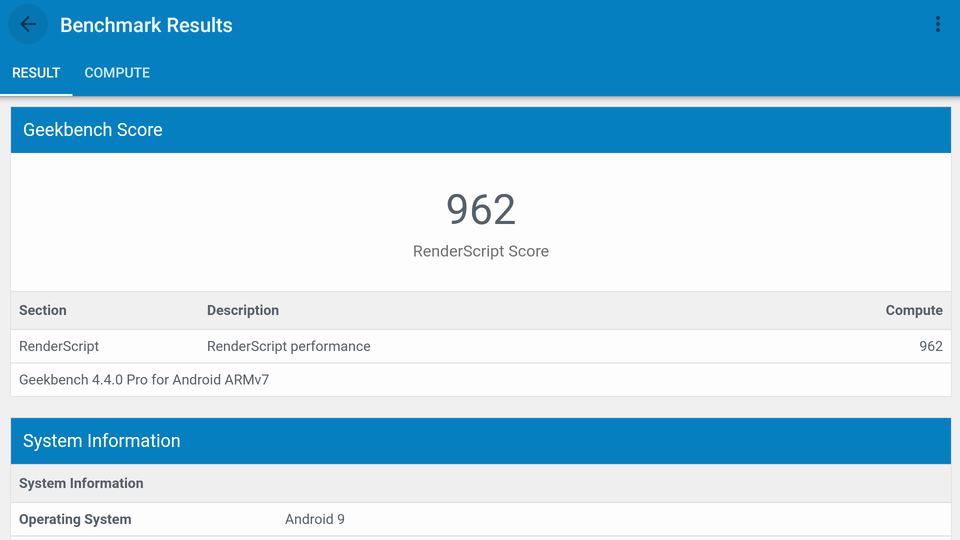
Task: Click the RenderScript Score label
Action: 481,251
